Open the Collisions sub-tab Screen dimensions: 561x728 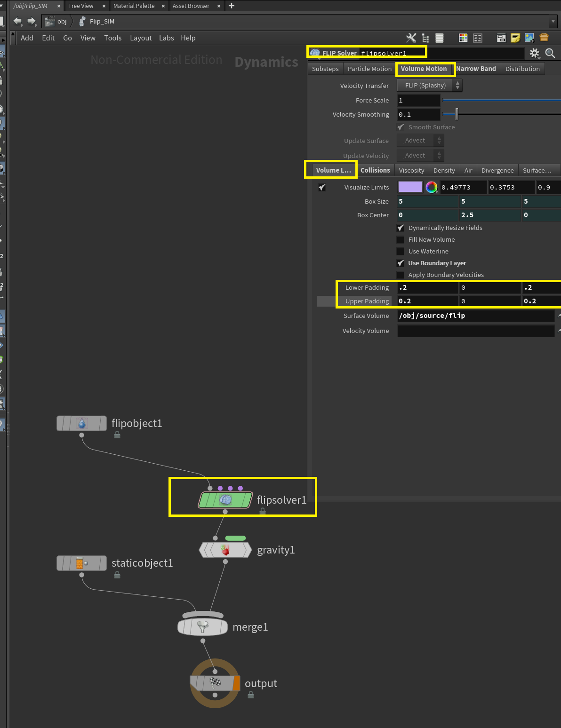click(375, 170)
